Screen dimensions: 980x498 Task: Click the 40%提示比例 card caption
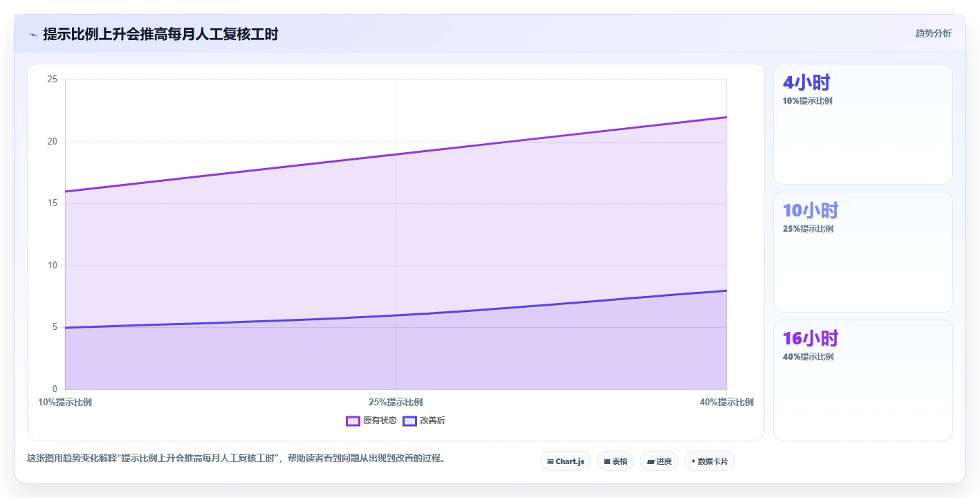808,357
